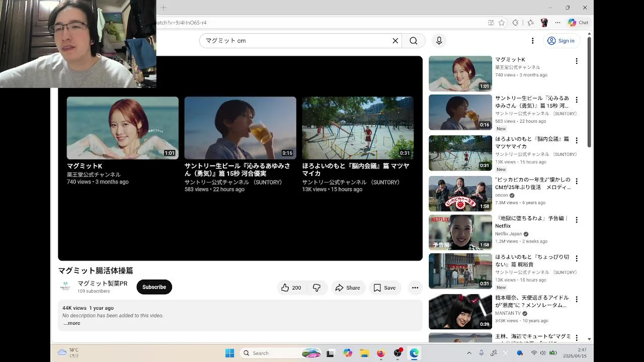Open menu for 橋本環奈 MANTAN TV video
The image size is (644, 362).
tap(577, 299)
